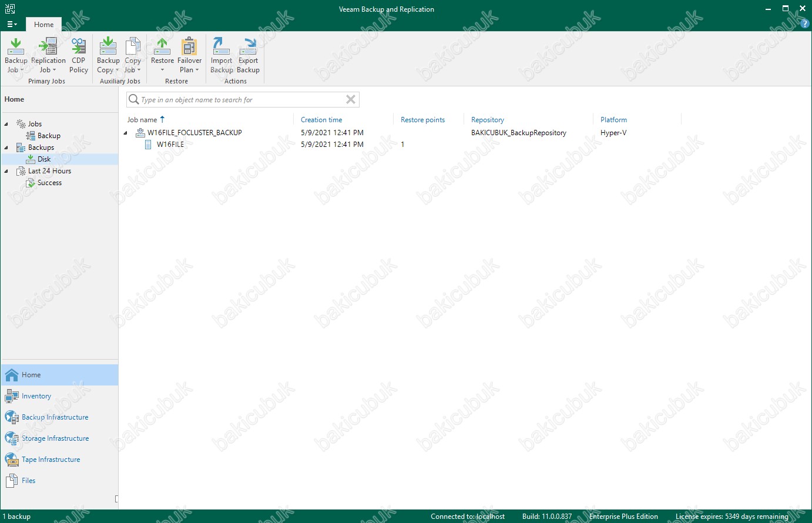Click the W16FILE_FOCLUSTER_BACKUP job icon
Screen dimensions: 812x523
(140, 133)
